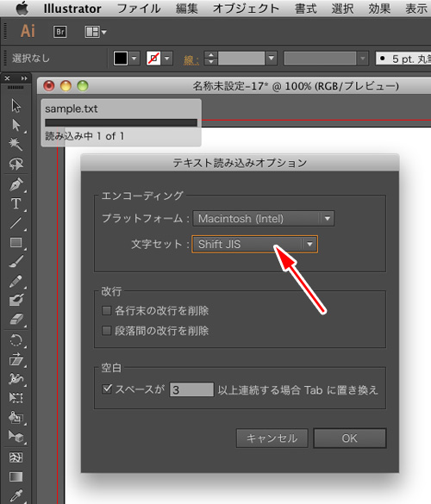This screenshot has width=431, height=504.
Task: Collapse tools panel with double-arrow icon
Action: (x=24, y=78)
